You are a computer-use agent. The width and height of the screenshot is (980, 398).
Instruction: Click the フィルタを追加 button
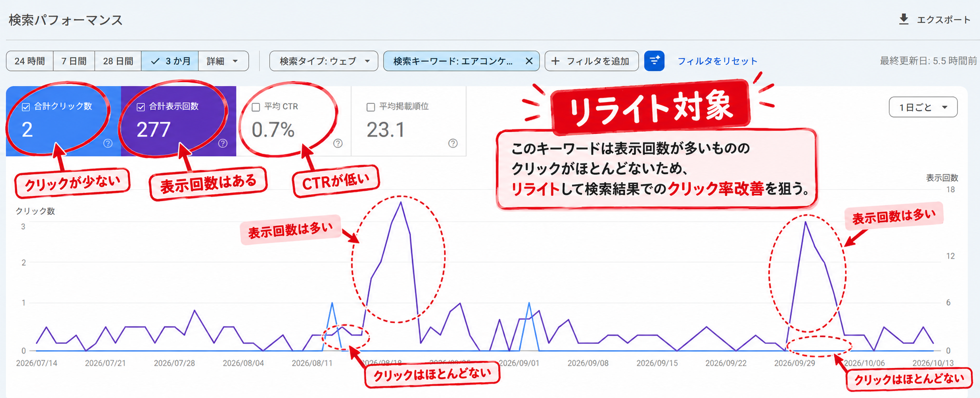592,61
